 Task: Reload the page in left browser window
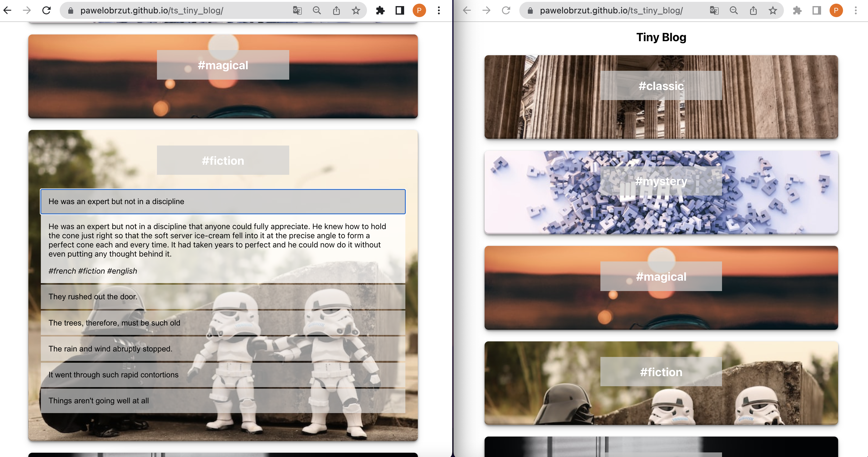(x=47, y=10)
